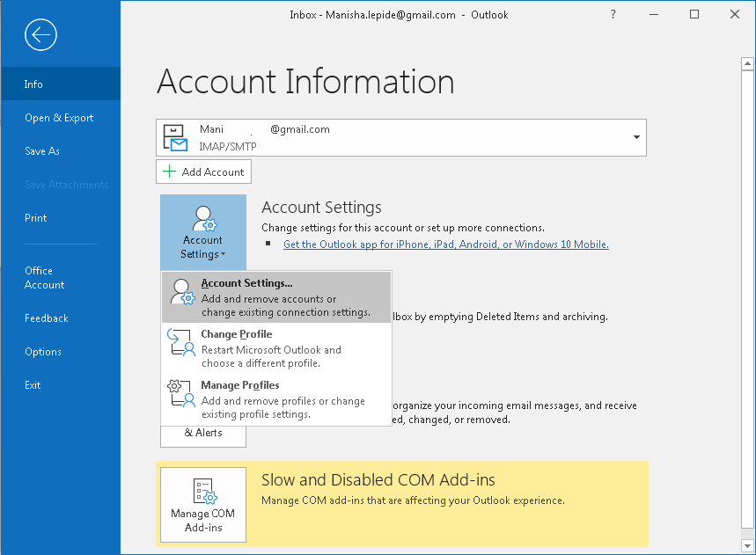This screenshot has height=555, width=756.
Task: Select Change Profile menu entry
Action: (x=276, y=348)
